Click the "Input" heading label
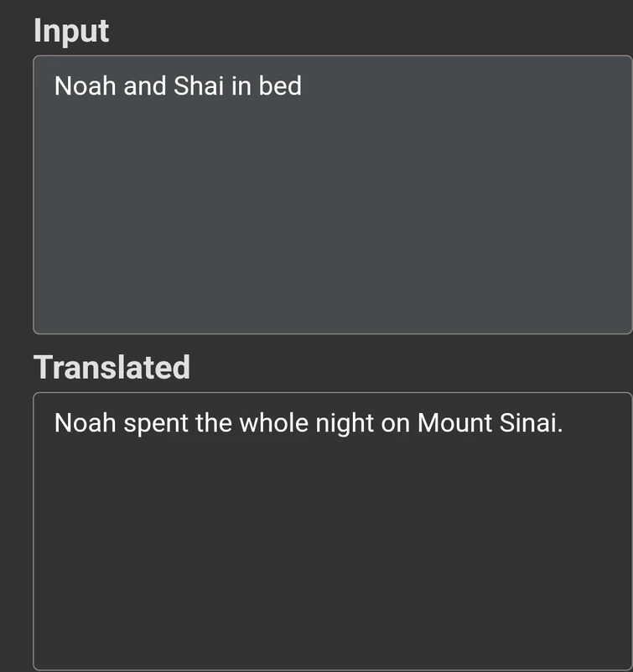The width and height of the screenshot is (633, 672). [x=71, y=31]
